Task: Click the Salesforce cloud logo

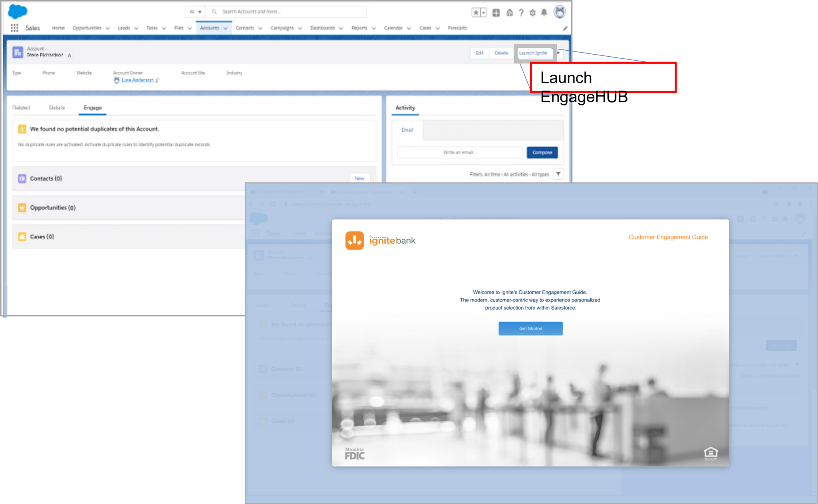Action: (17, 11)
